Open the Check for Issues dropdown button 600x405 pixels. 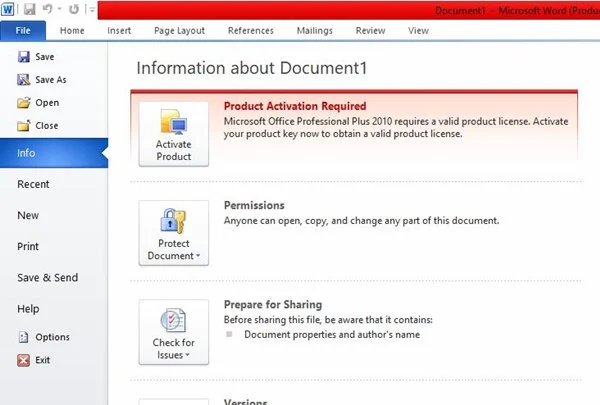[x=174, y=332]
